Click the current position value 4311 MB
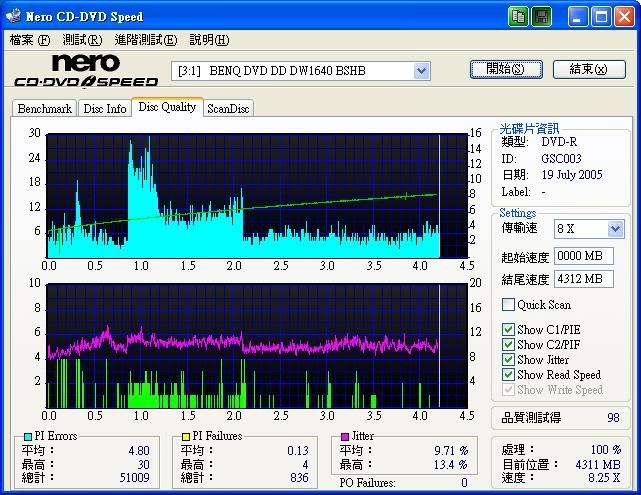This screenshot has height=495, width=641. coord(598,465)
